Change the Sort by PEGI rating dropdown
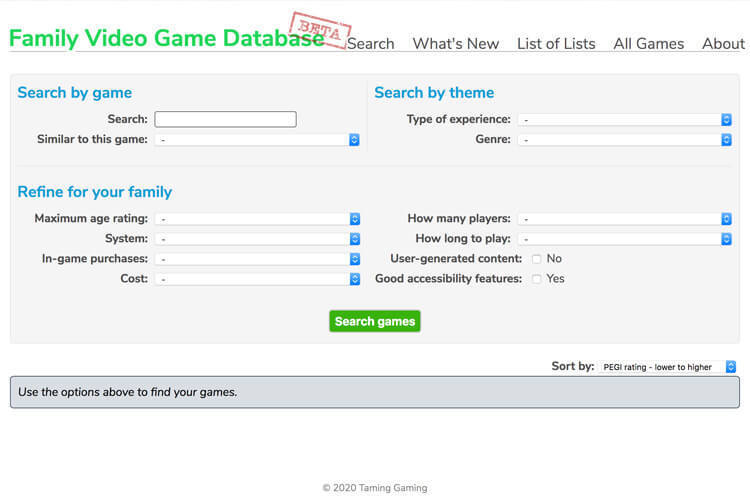750x500 pixels. tap(668, 367)
